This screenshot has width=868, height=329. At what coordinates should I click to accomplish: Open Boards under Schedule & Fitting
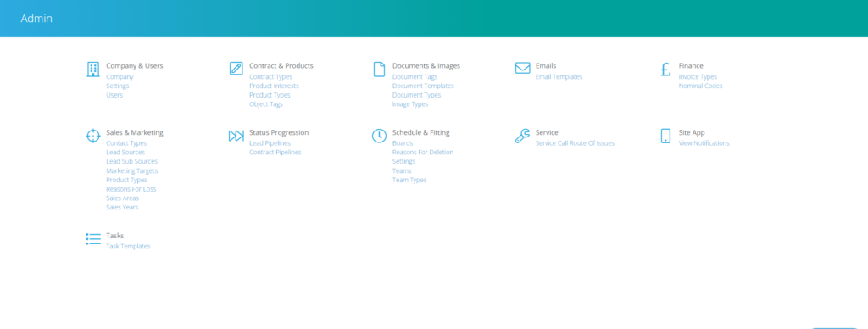[403, 143]
